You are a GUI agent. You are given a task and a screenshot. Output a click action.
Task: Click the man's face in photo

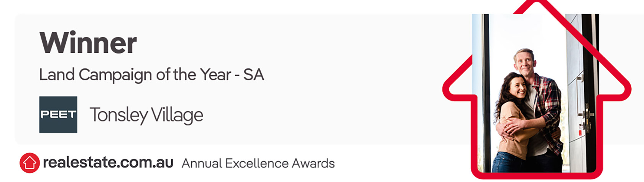524,63
